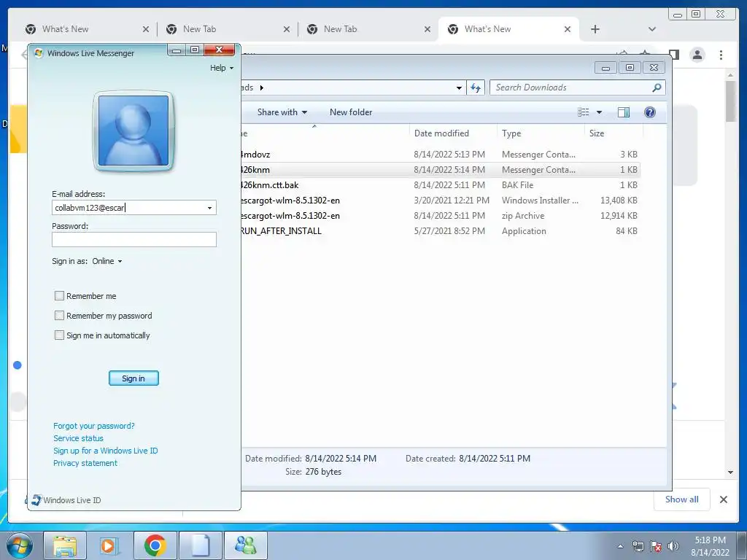747x560 pixels.
Task: Enable Sign me in automatically checkbox
Action: [x=59, y=335]
